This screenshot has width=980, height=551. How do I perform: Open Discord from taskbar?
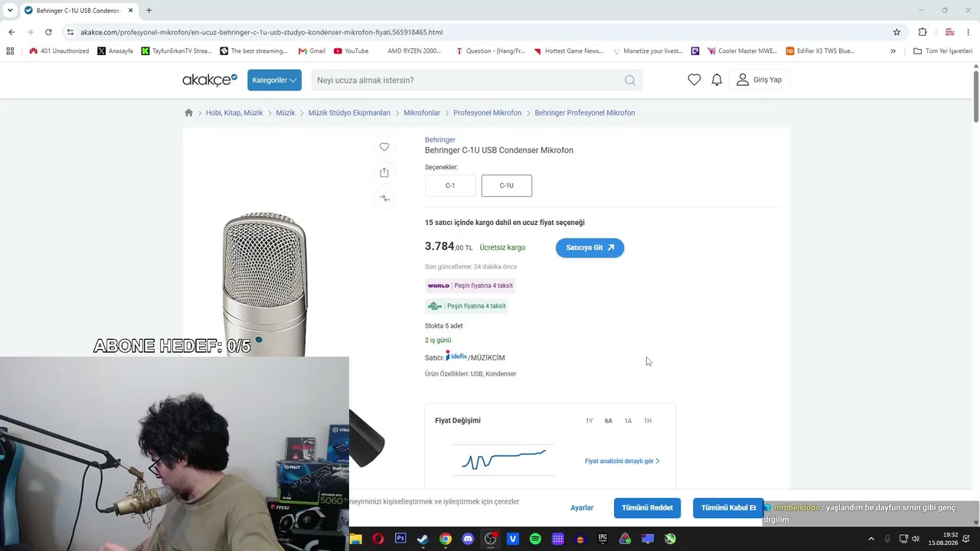tap(468, 539)
